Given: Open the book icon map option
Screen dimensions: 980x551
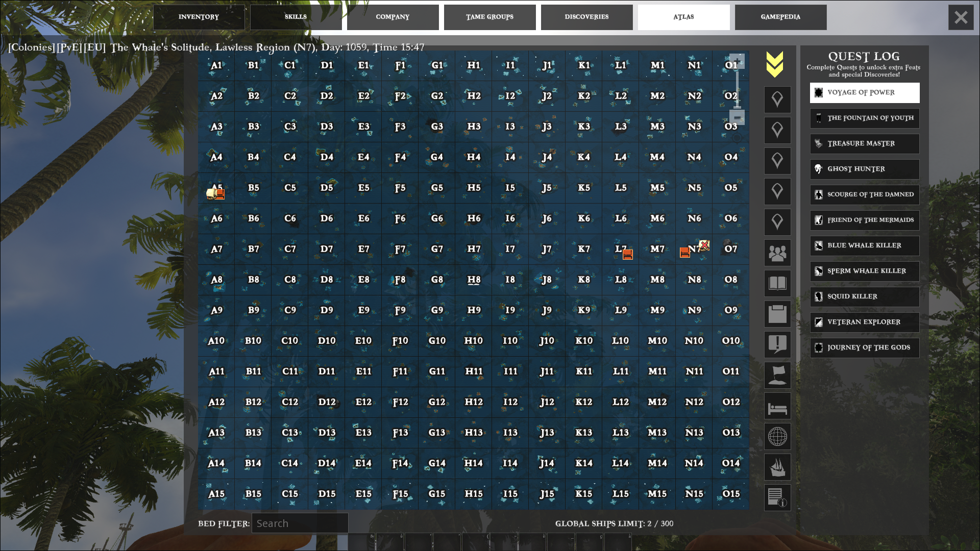Looking at the screenshot, I should click(x=777, y=283).
